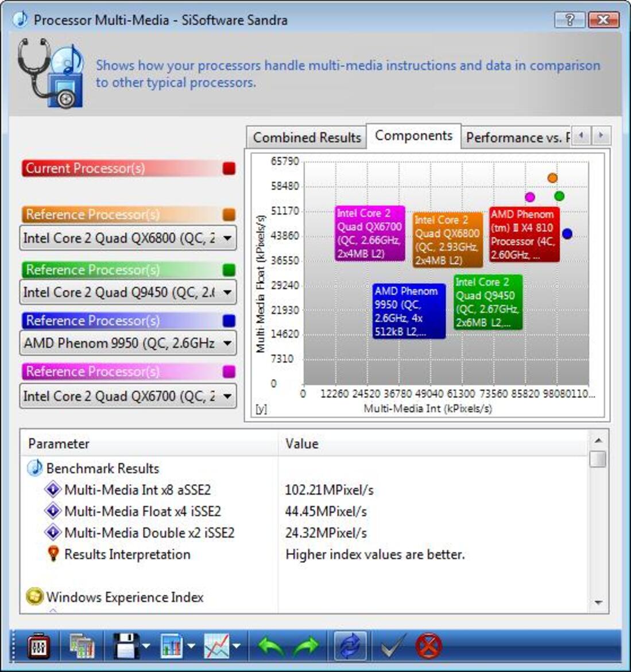Click the results list scroll up arrow
631x672 pixels.
[x=598, y=440]
